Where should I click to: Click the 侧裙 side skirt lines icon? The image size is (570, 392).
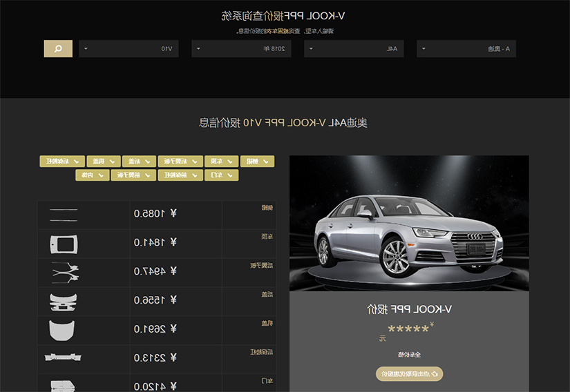coord(64,215)
